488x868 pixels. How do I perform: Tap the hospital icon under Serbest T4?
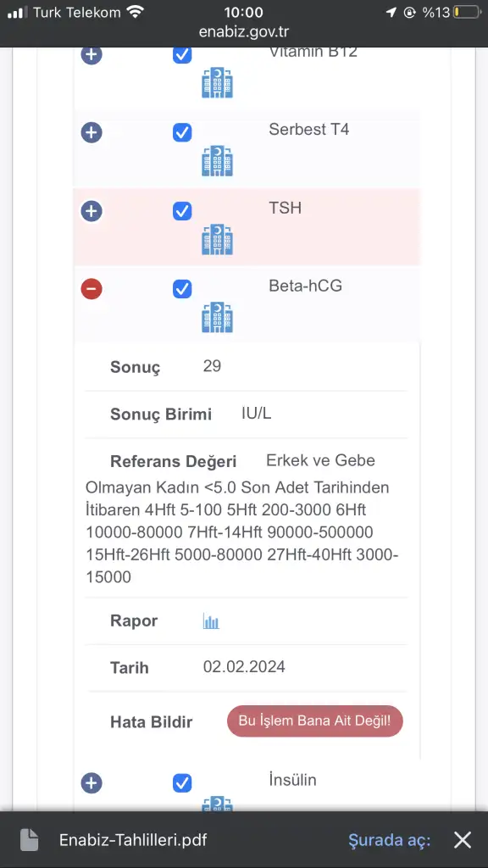[x=217, y=161]
